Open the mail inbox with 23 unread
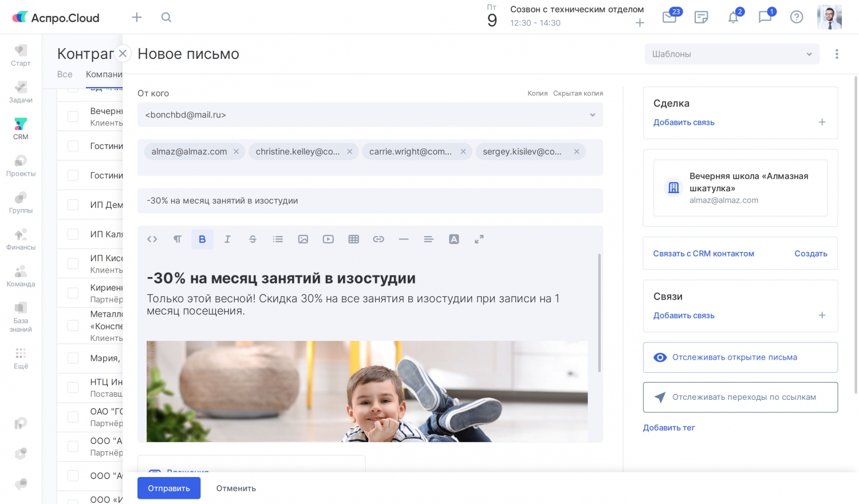 pyautogui.click(x=669, y=17)
